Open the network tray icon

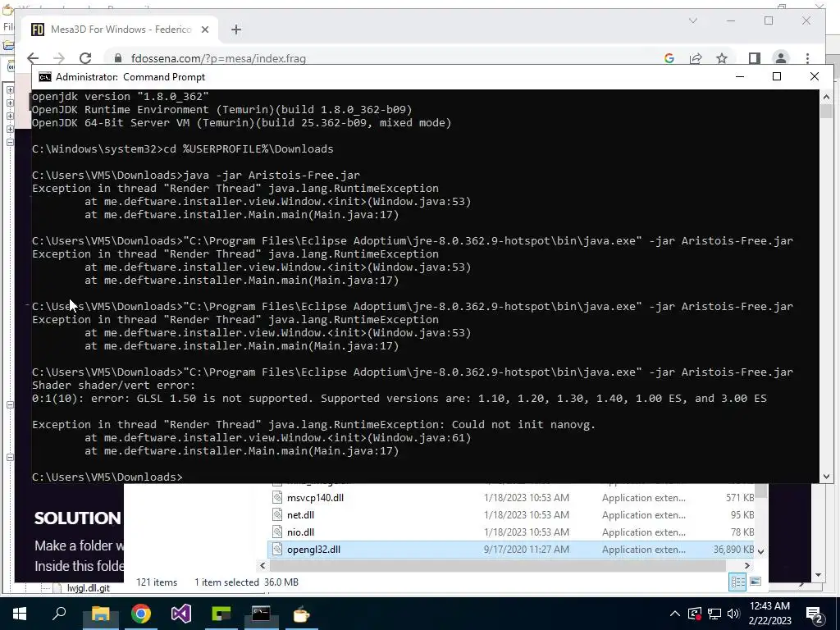coord(714,614)
